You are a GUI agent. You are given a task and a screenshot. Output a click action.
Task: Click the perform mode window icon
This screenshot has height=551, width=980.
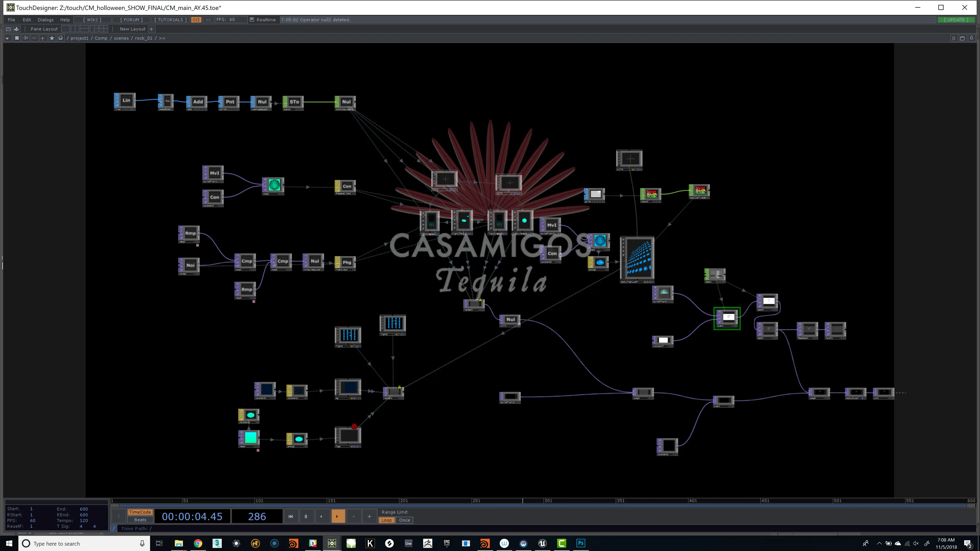[8, 29]
